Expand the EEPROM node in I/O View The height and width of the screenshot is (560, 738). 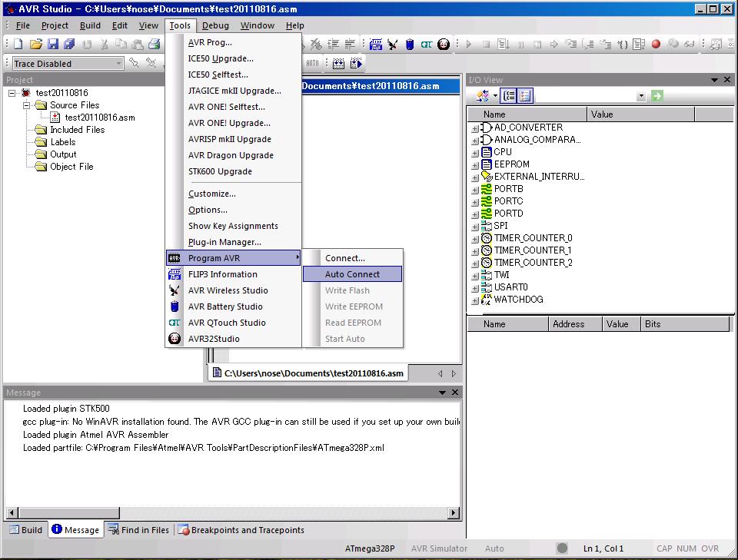pyautogui.click(x=475, y=165)
